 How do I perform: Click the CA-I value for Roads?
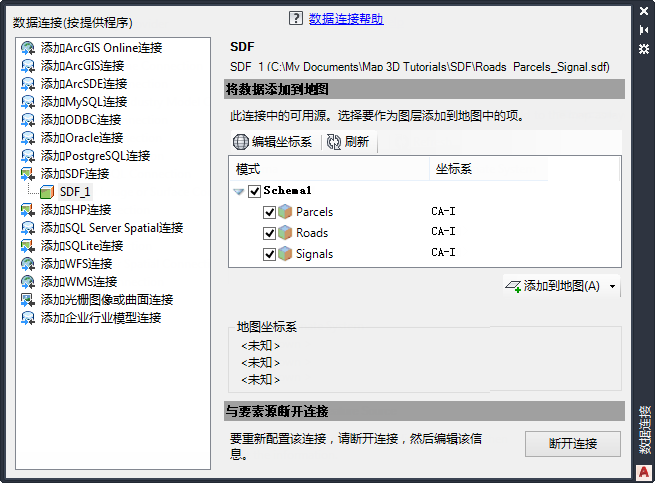[443, 231]
